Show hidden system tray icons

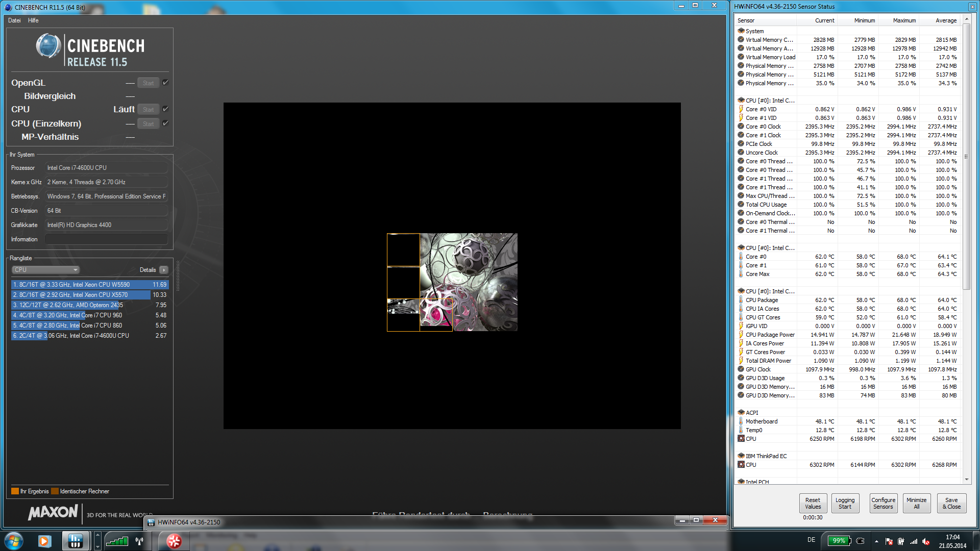(x=876, y=541)
